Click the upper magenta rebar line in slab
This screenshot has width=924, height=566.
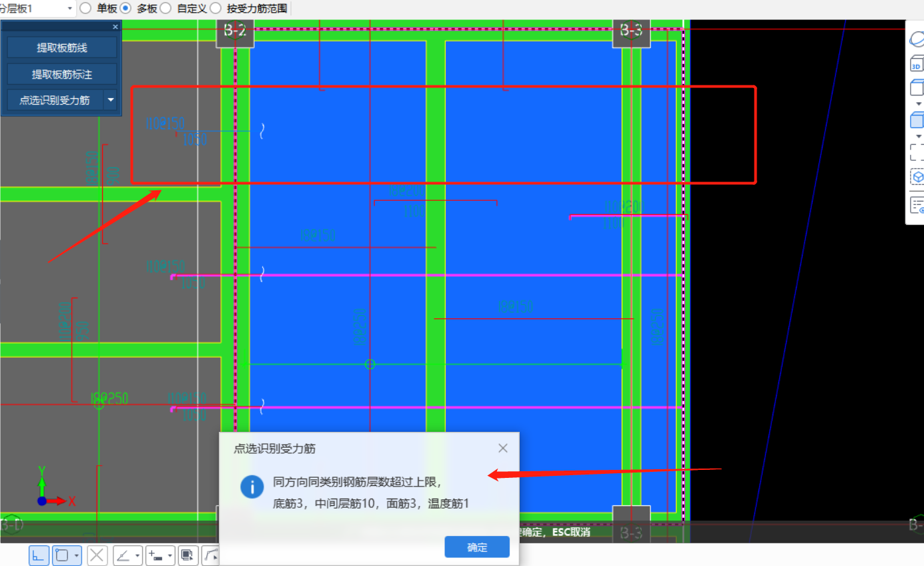tap(427, 275)
